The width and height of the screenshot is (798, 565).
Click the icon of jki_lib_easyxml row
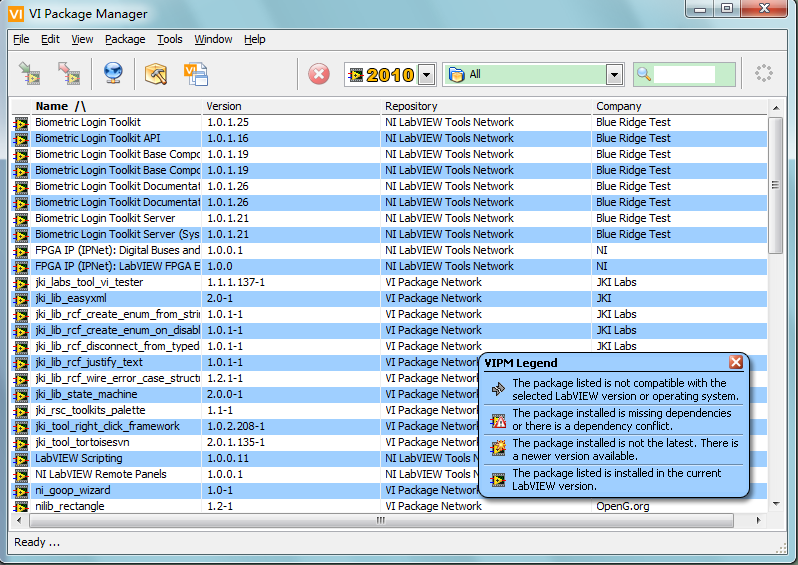(x=21, y=299)
